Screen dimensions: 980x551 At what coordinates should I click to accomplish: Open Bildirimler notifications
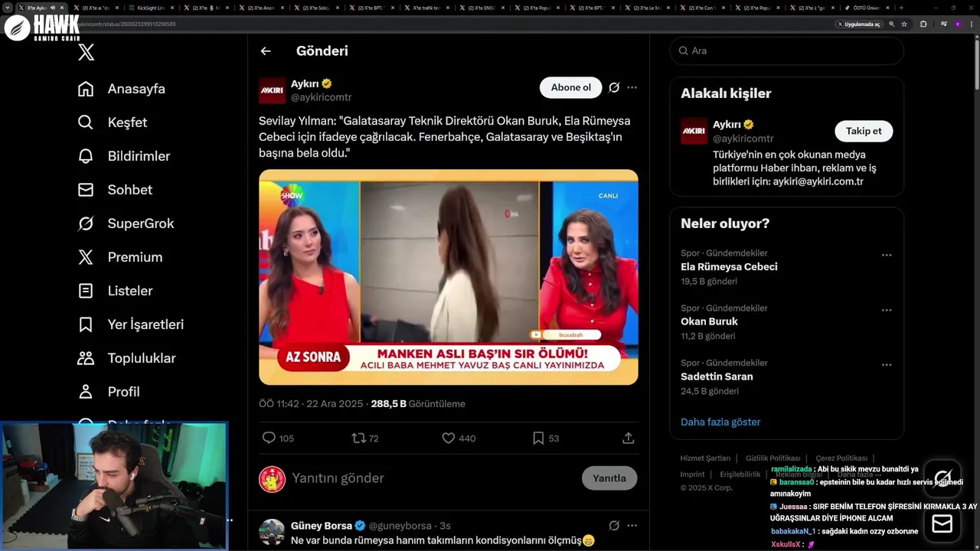pyautogui.click(x=124, y=156)
